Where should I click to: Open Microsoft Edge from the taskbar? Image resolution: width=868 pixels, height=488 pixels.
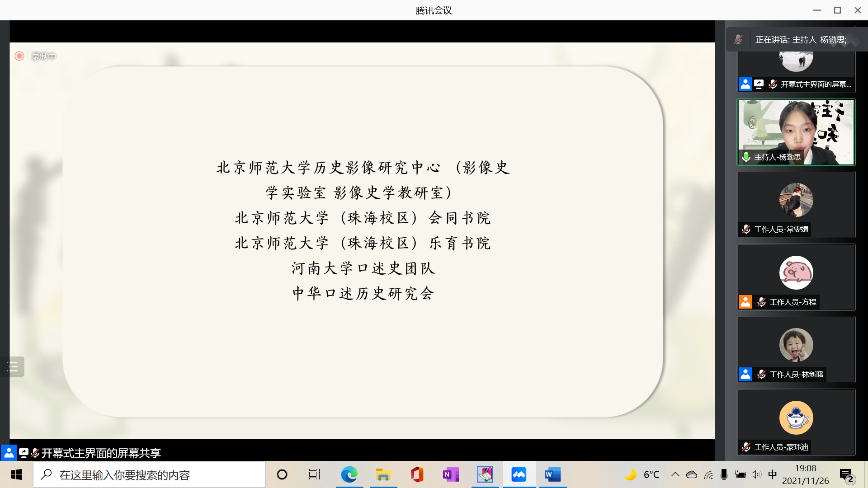point(349,475)
